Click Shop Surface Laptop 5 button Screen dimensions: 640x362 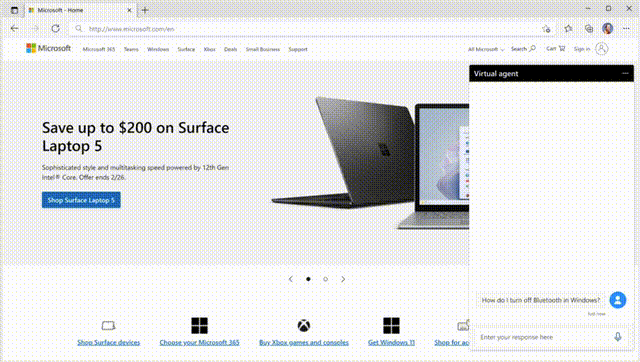[81, 200]
